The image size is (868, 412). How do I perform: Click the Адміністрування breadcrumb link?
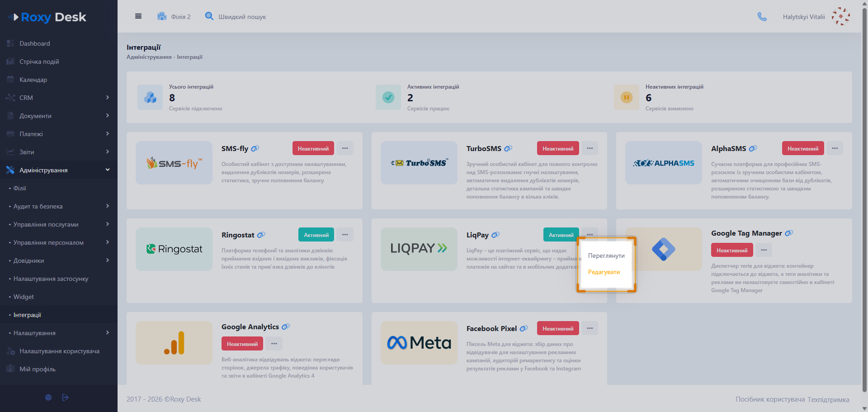[149, 57]
